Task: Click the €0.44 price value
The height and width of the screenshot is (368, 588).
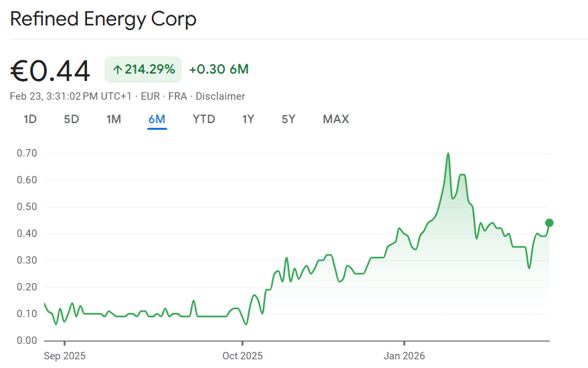Action: tap(50, 71)
